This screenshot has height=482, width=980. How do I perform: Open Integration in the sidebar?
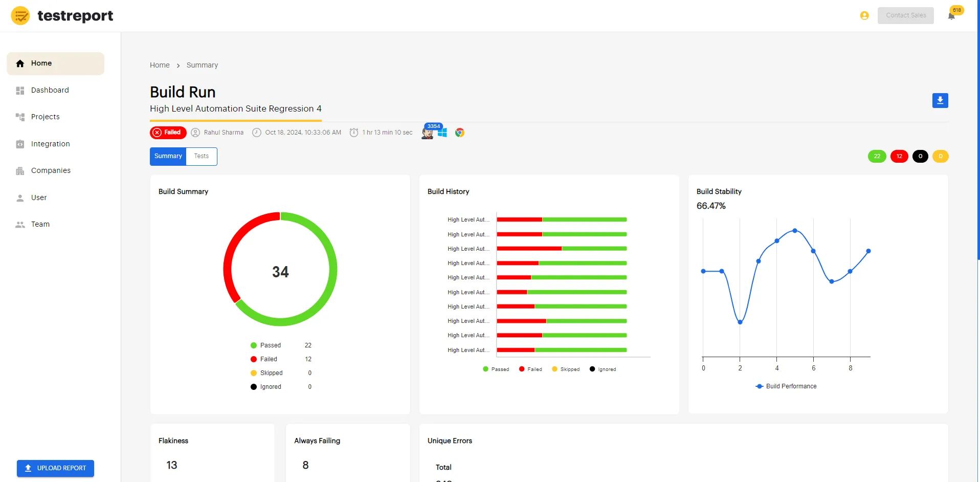(x=50, y=144)
